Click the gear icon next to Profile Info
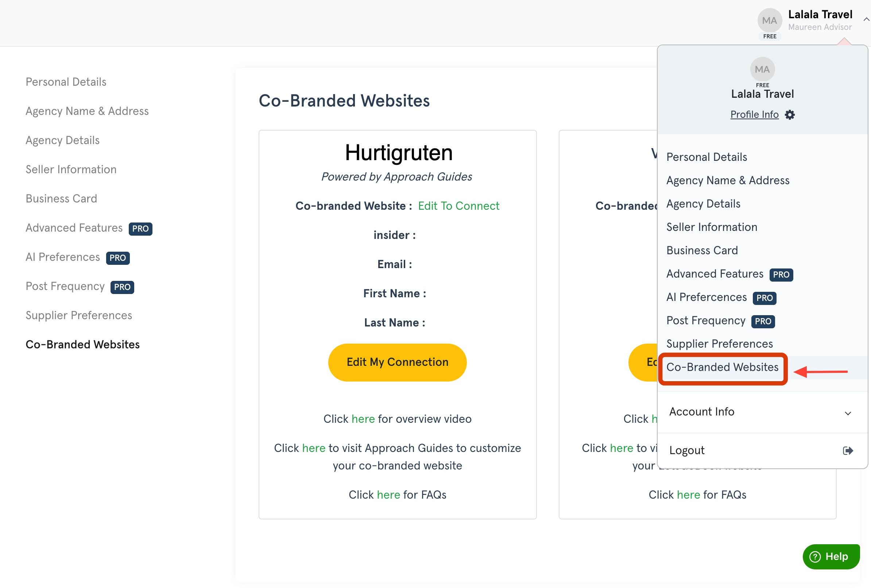This screenshot has width=871, height=588. [790, 115]
